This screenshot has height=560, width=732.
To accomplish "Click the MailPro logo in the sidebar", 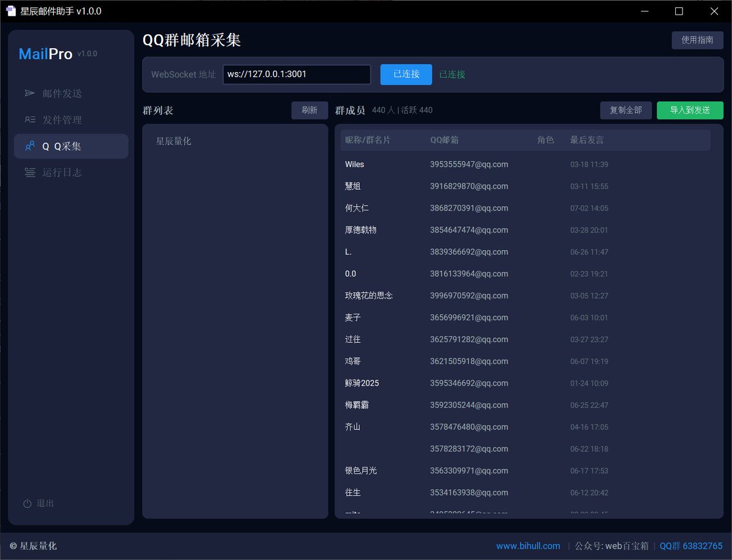I will pos(46,54).
